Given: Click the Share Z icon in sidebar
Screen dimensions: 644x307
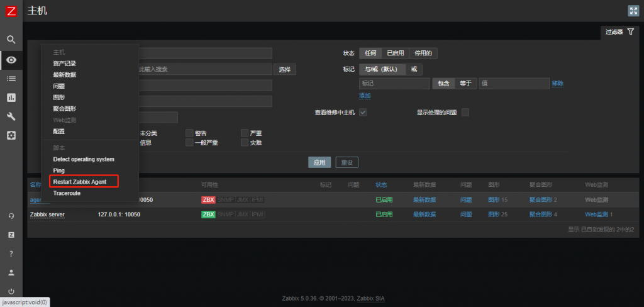Looking at the screenshot, I should pos(11,235).
